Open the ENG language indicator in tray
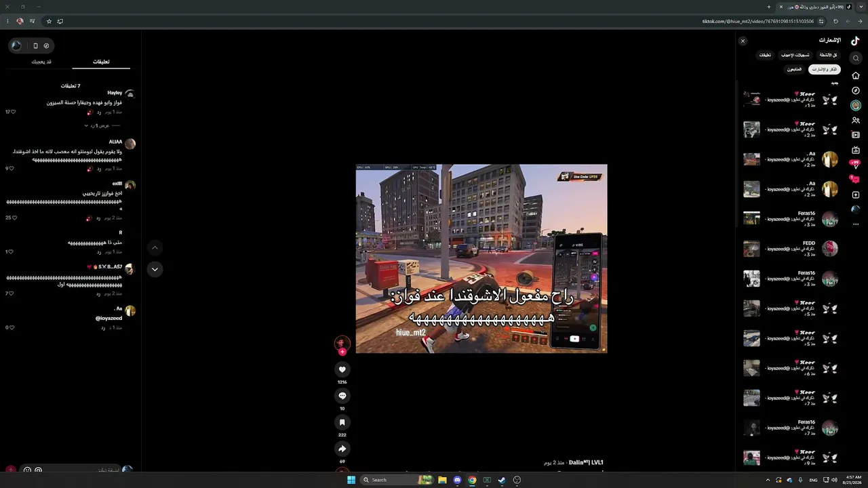The height and width of the screenshot is (488, 868). [x=812, y=480]
